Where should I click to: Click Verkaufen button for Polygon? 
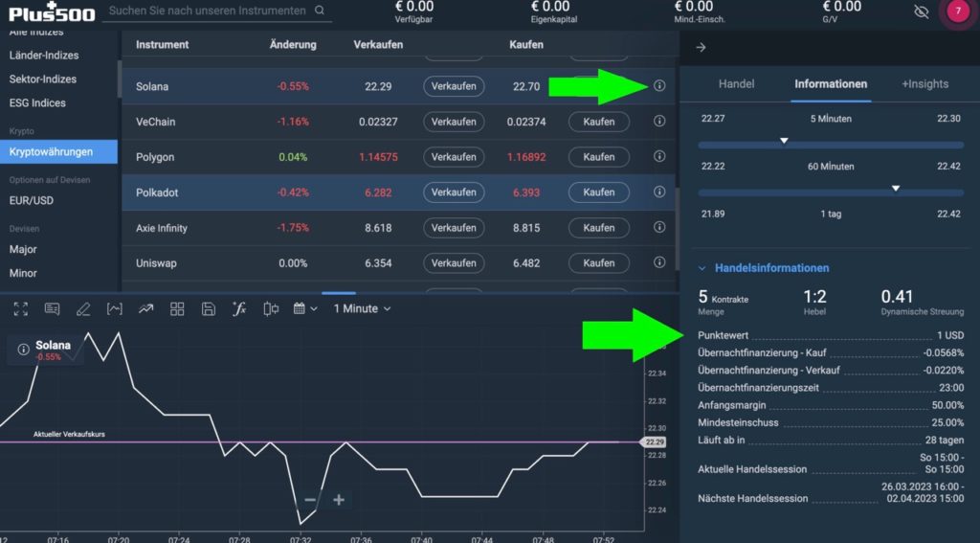[x=454, y=157]
